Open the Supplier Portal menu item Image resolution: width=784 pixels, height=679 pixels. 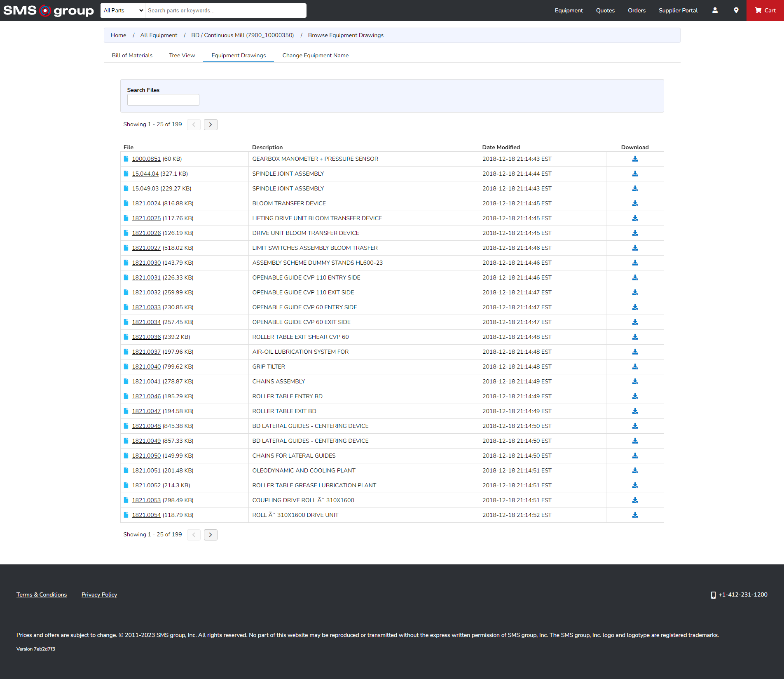(x=678, y=11)
